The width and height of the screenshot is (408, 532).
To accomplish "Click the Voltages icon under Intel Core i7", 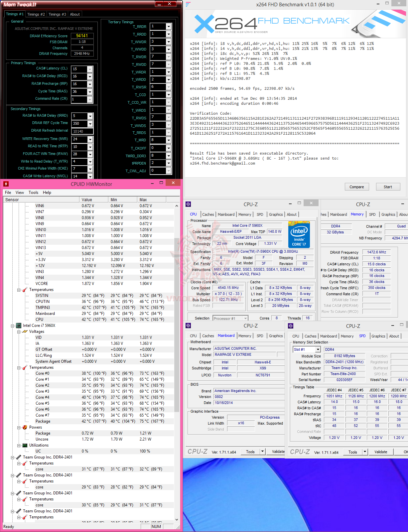I will coord(25,332).
